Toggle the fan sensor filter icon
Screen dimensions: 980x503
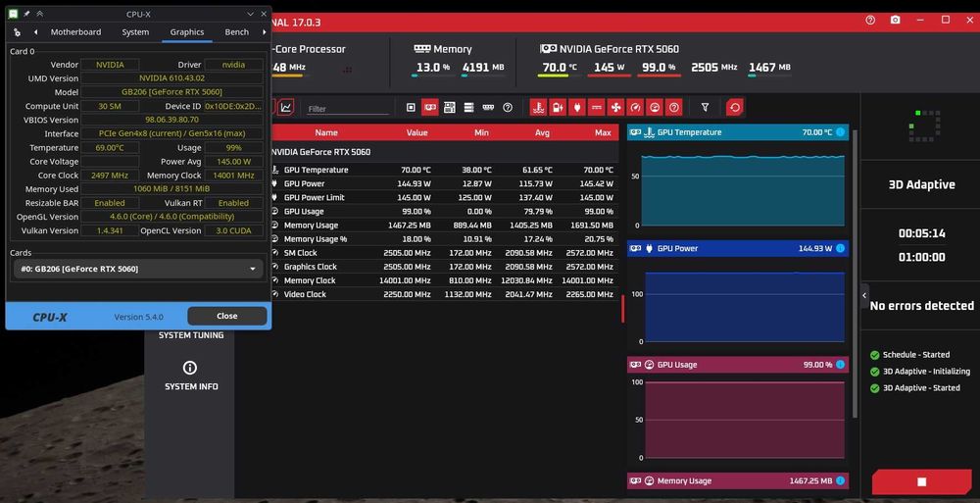pyautogui.click(x=615, y=108)
